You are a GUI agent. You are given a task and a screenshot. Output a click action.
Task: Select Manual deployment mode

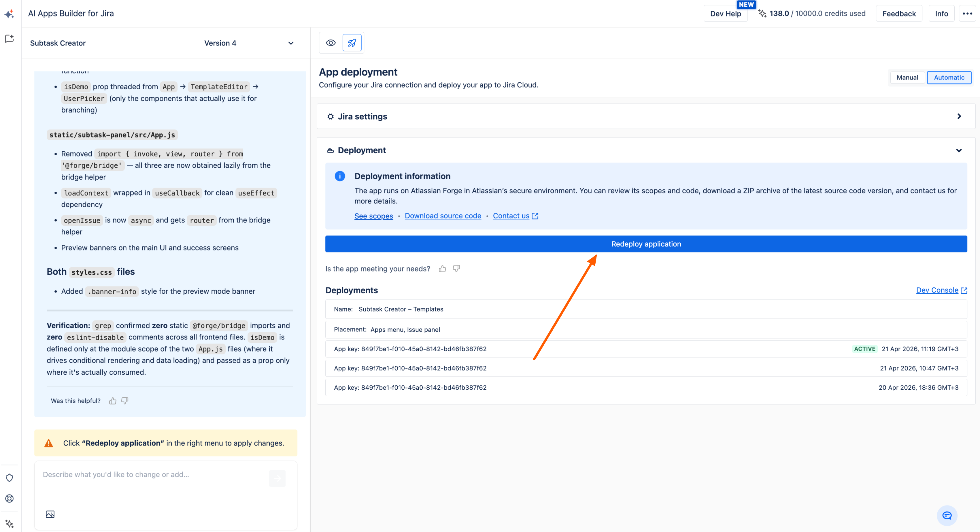click(x=907, y=78)
